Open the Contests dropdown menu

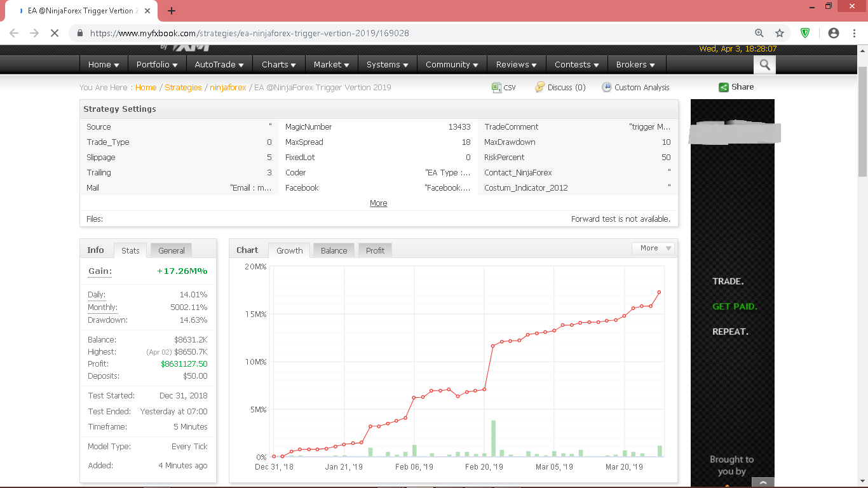pyautogui.click(x=576, y=64)
